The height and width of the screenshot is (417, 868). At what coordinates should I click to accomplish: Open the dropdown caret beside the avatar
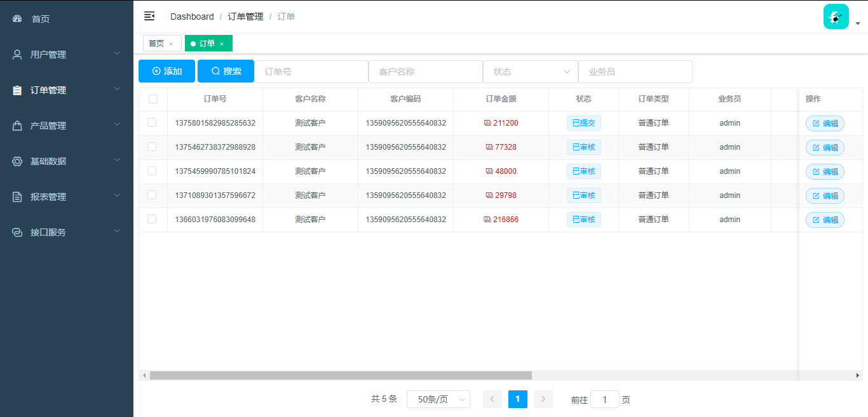click(858, 23)
